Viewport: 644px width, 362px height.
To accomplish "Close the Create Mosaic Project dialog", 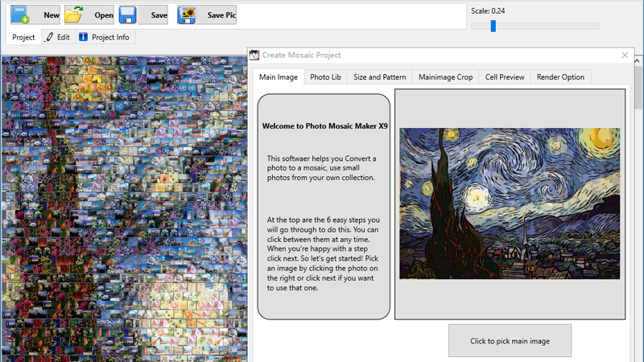I will [x=625, y=55].
